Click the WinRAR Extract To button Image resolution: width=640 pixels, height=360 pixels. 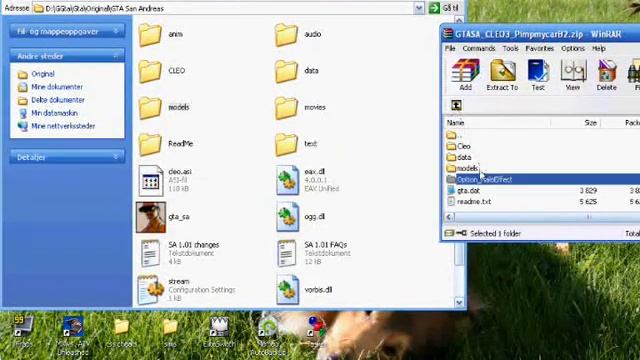[502, 75]
